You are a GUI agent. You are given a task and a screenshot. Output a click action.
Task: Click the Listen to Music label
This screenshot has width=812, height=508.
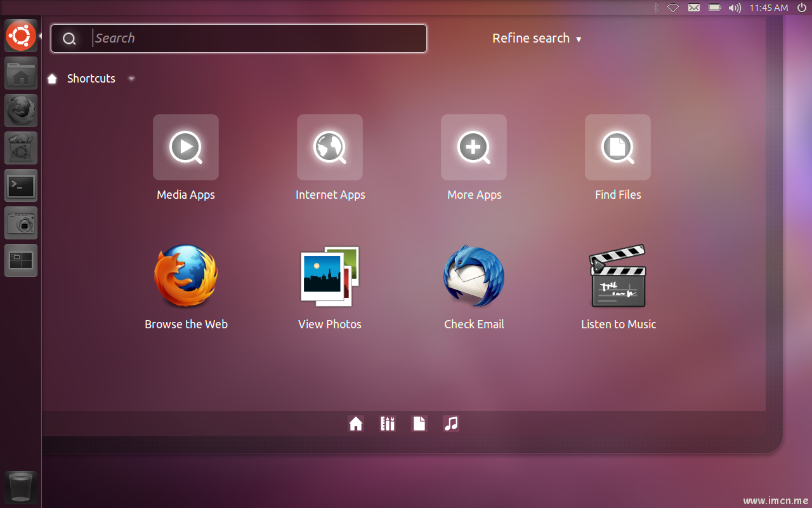pos(619,324)
